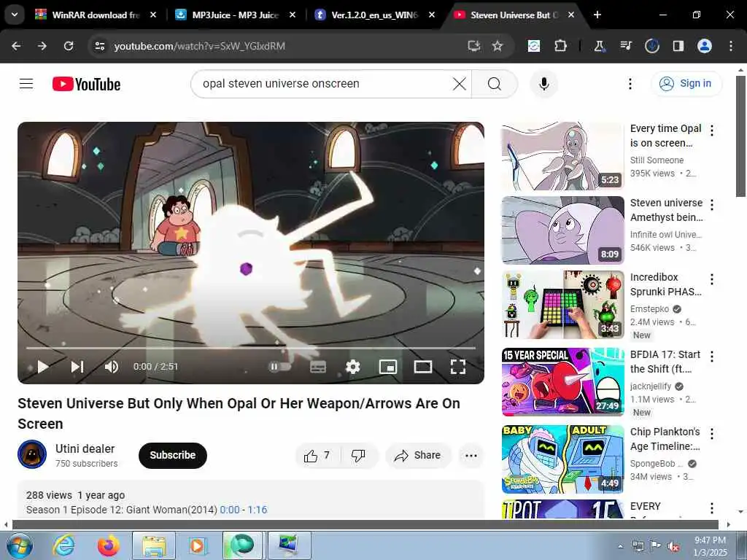This screenshot has height=560, width=747.
Task: Toggle subtitles/closed captions
Action: click(318, 367)
